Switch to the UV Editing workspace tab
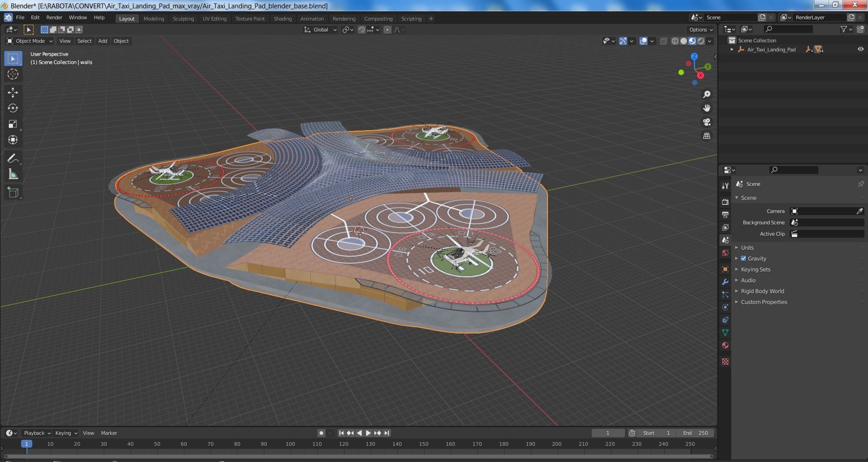The height and width of the screenshot is (462, 868). [x=214, y=19]
